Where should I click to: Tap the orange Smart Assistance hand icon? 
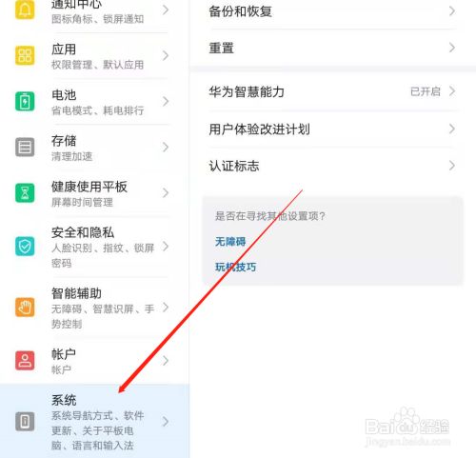pos(25,307)
